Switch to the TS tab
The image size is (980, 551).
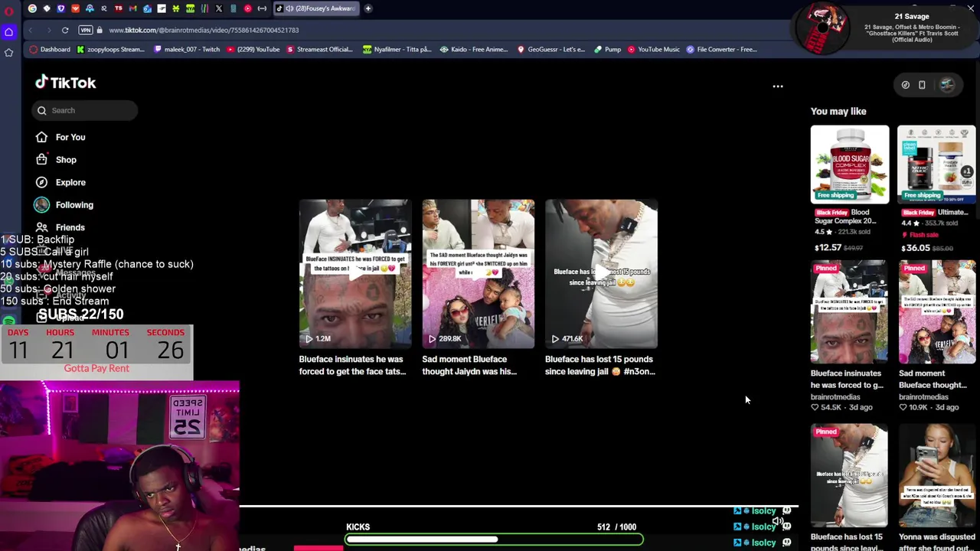click(118, 8)
